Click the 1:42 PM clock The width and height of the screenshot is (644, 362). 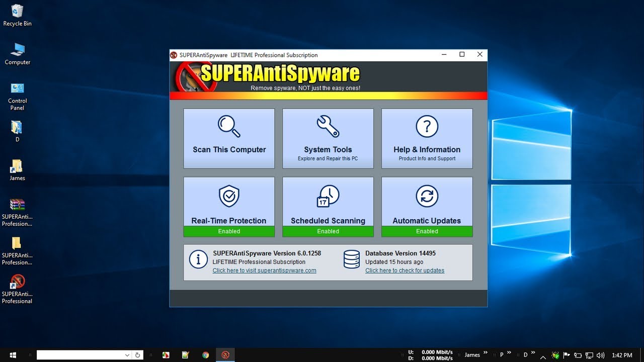click(x=622, y=355)
